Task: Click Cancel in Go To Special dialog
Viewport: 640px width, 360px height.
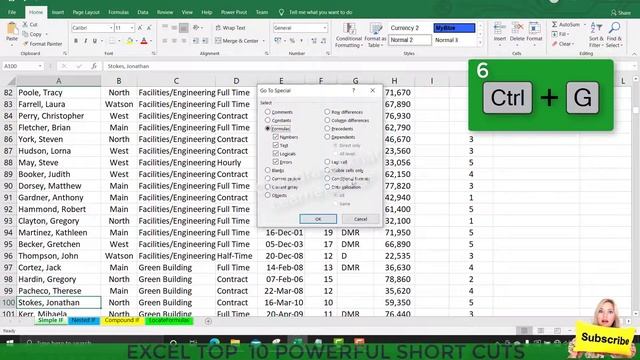Action: point(360,219)
